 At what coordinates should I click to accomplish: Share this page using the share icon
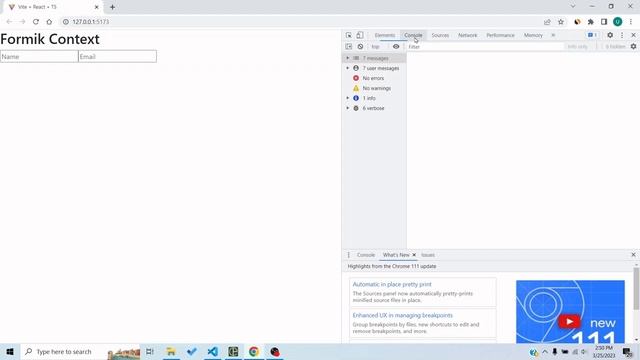click(547, 22)
